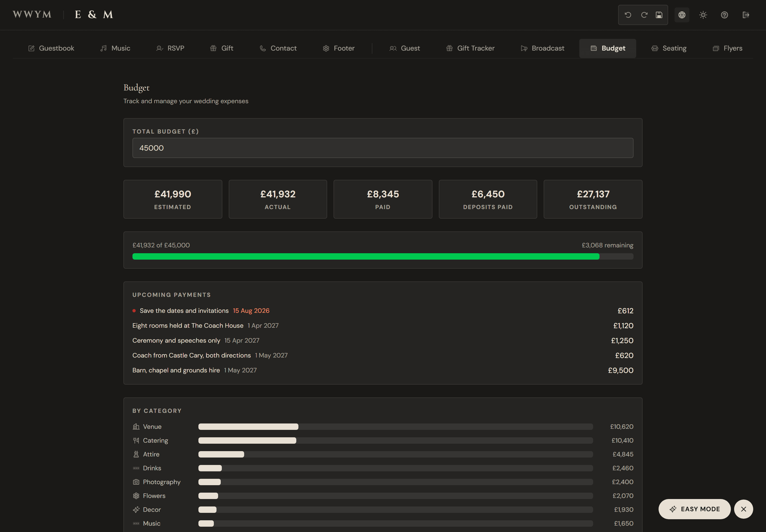The image size is (766, 532).
Task: Toggle light theme sun icon
Action: pos(703,15)
